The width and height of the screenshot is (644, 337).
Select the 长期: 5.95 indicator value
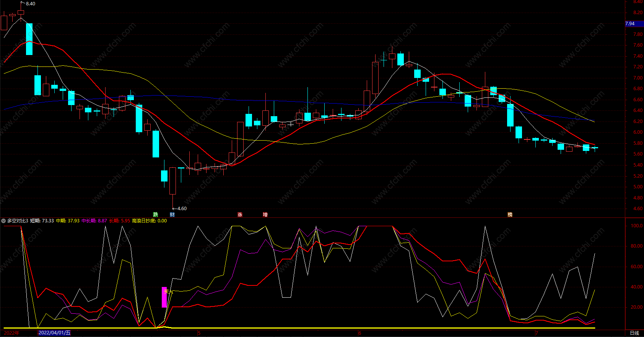tap(119, 221)
